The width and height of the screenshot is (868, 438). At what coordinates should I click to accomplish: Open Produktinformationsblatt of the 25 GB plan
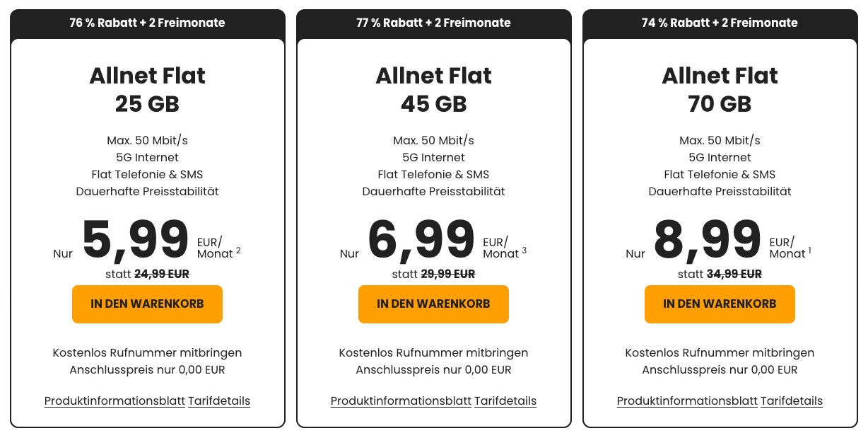(x=115, y=400)
